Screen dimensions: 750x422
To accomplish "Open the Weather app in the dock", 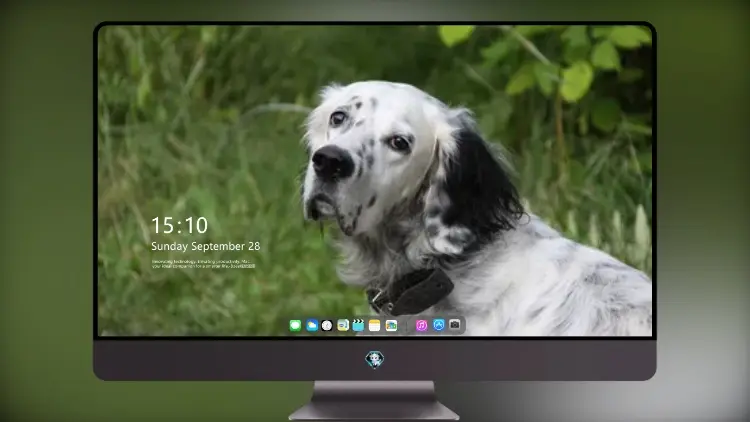I will [311, 326].
